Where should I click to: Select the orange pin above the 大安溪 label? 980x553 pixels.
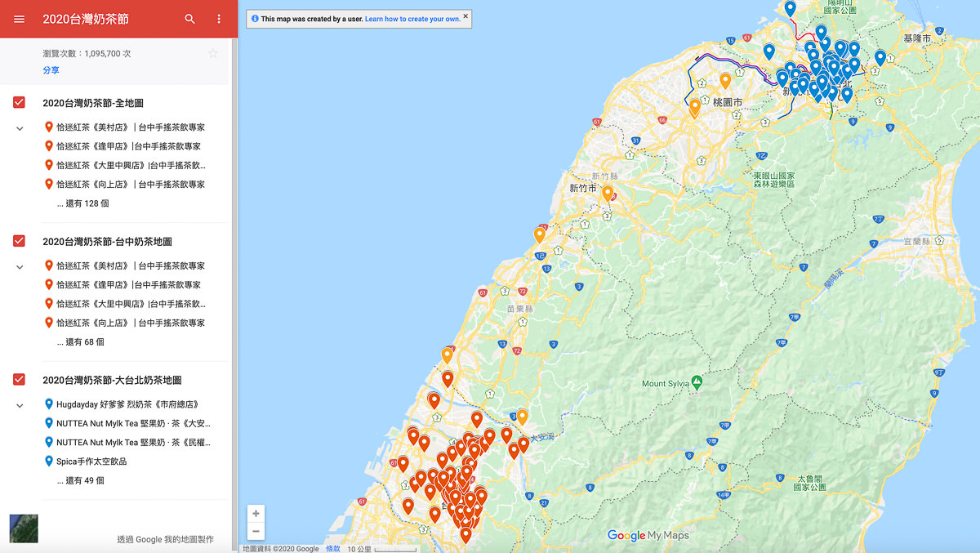click(x=523, y=417)
